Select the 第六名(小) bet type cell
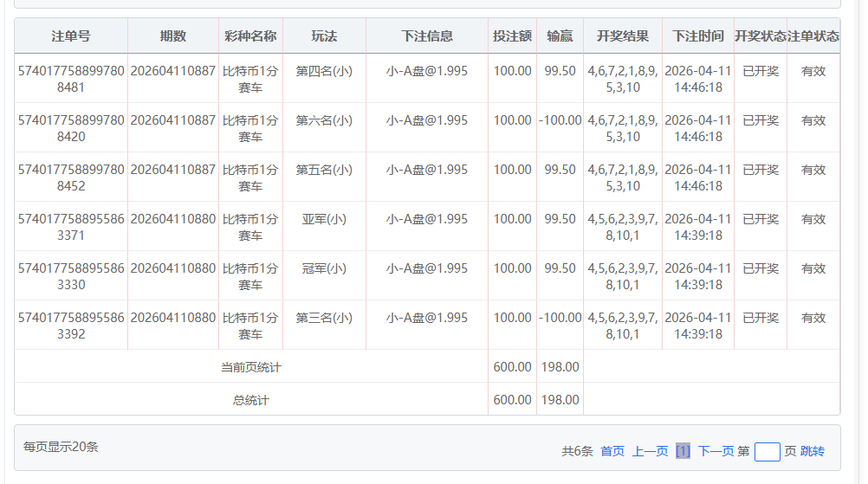The height and width of the screenshot is (484, 868). [324, 120]
